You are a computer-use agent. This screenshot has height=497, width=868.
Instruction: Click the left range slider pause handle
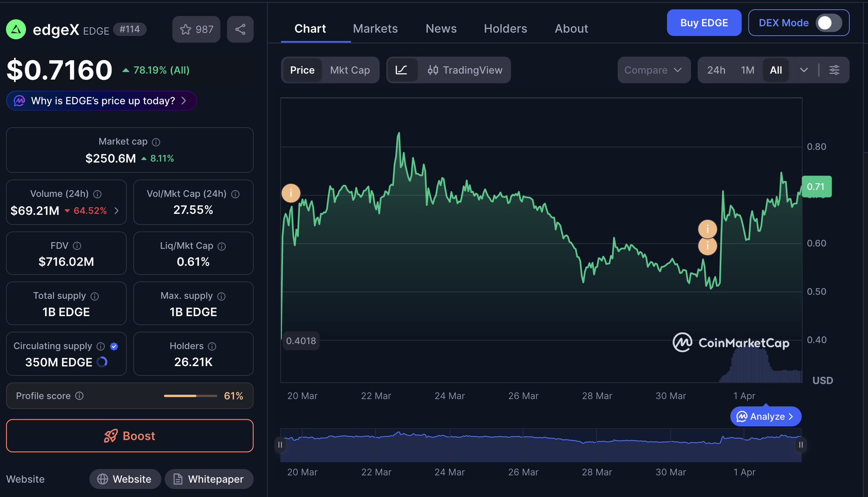pos(280,444)
